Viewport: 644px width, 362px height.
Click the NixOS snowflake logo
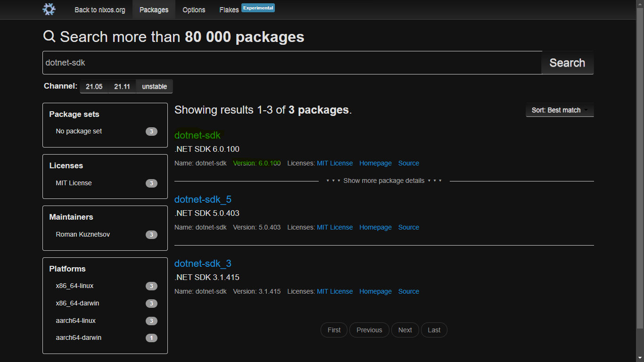49,9
